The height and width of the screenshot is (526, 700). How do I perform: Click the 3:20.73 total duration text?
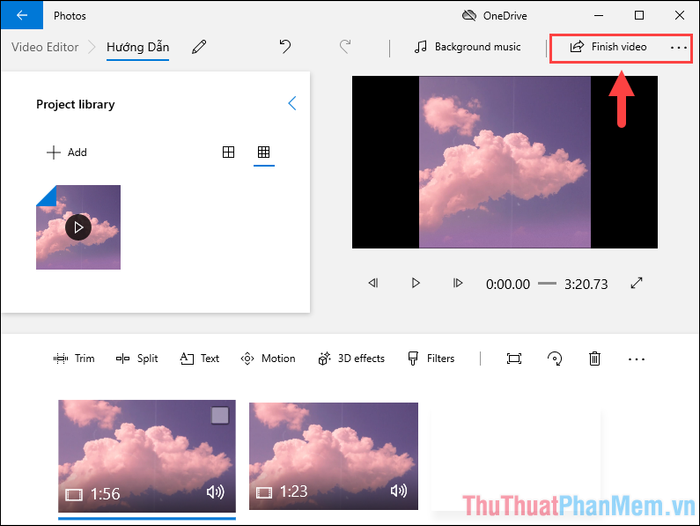[586, 284]
